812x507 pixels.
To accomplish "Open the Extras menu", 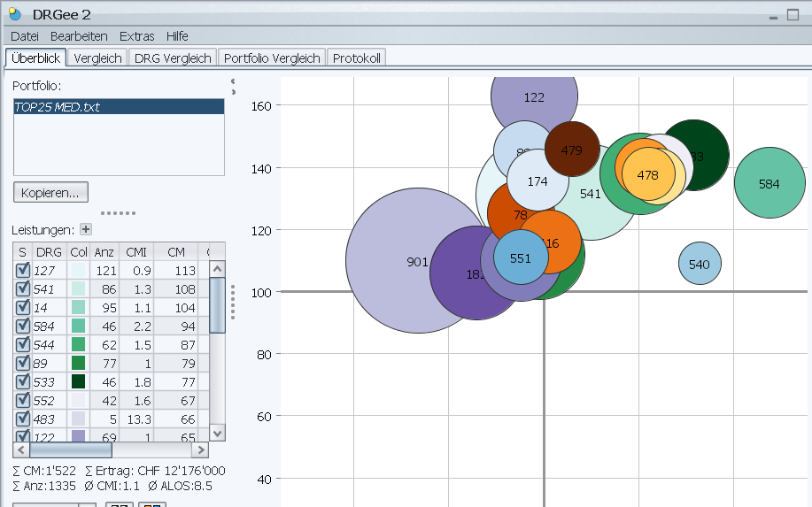I will [136, 36].
